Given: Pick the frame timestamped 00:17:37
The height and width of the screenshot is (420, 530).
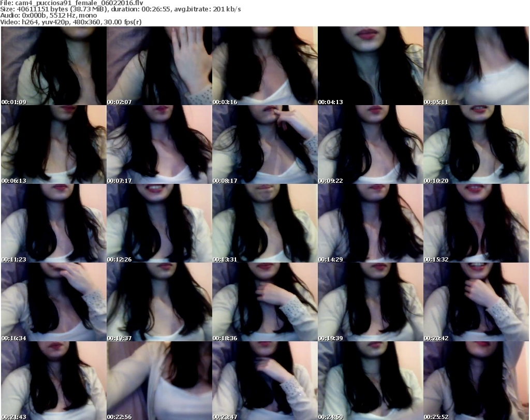Looking at the screenshot, I should coord(159,302).
